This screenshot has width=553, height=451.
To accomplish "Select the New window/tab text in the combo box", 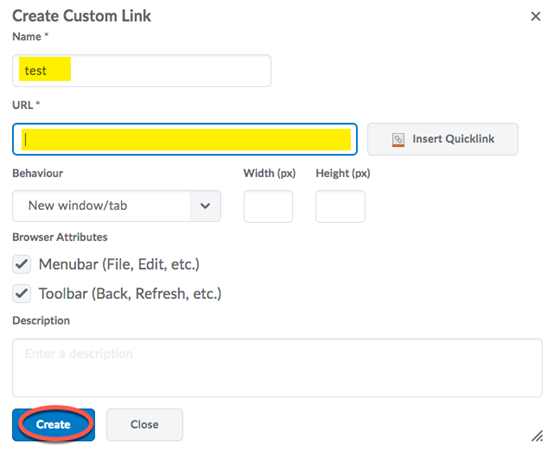I will 78,206.
